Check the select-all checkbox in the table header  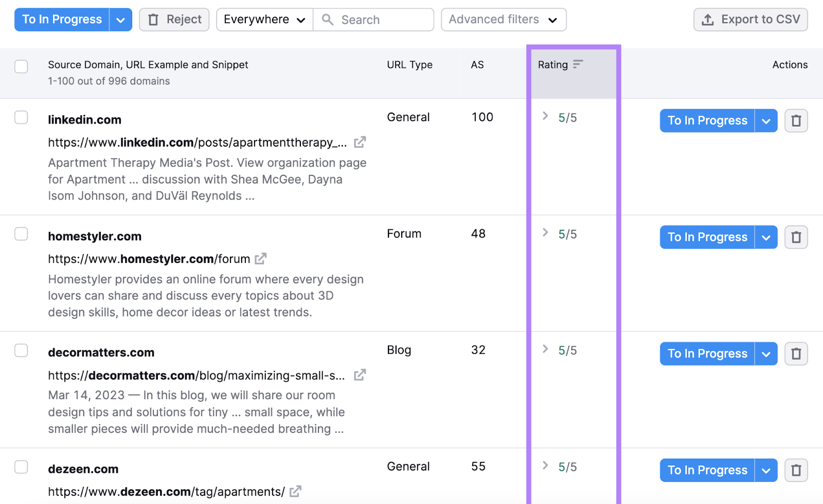21,66
